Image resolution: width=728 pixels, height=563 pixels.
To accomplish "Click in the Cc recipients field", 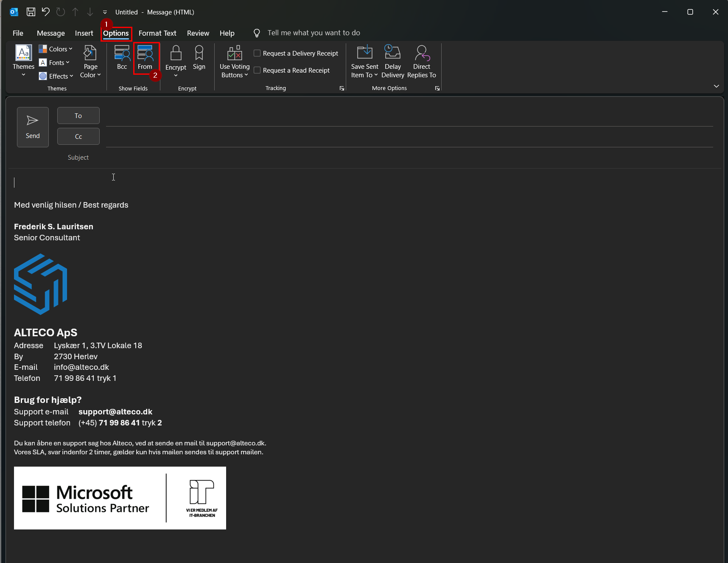I will point(409,137).
